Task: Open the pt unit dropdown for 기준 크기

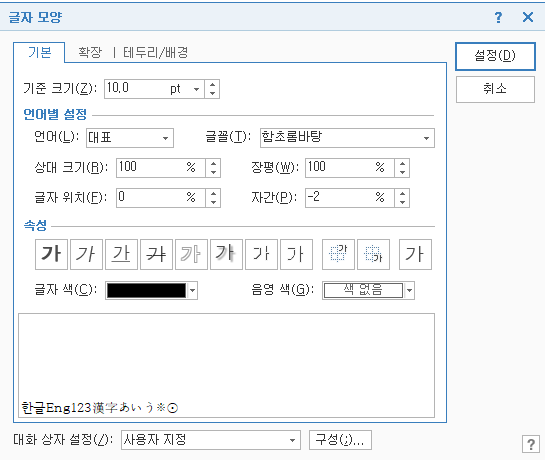Action: coord(196,89)
